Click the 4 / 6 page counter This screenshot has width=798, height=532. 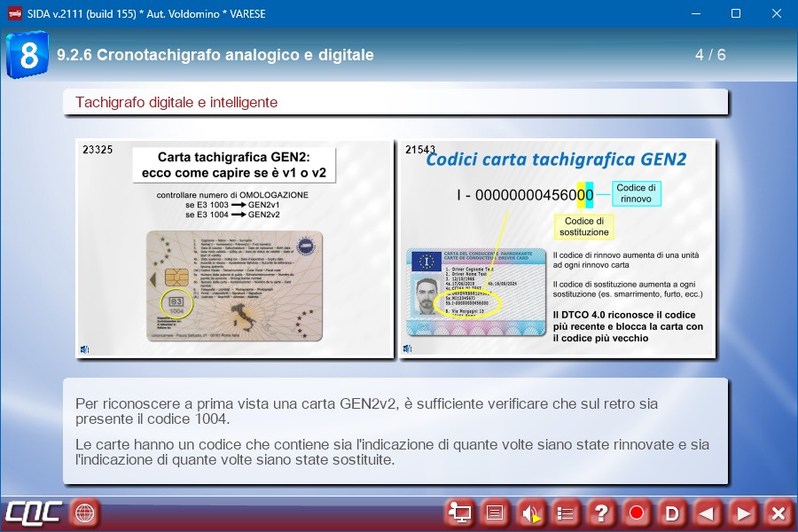click(x=710, y=55)
